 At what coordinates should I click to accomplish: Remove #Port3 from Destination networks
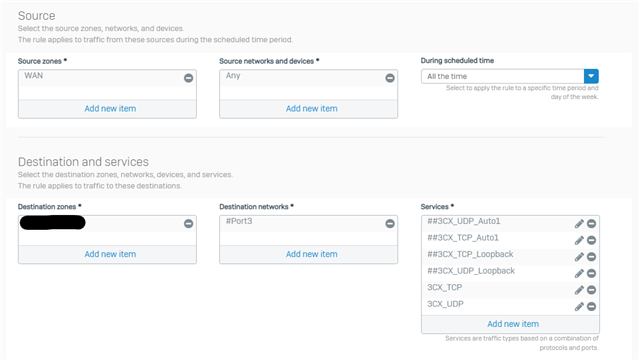pyautogui.click(x=390, y=223)
